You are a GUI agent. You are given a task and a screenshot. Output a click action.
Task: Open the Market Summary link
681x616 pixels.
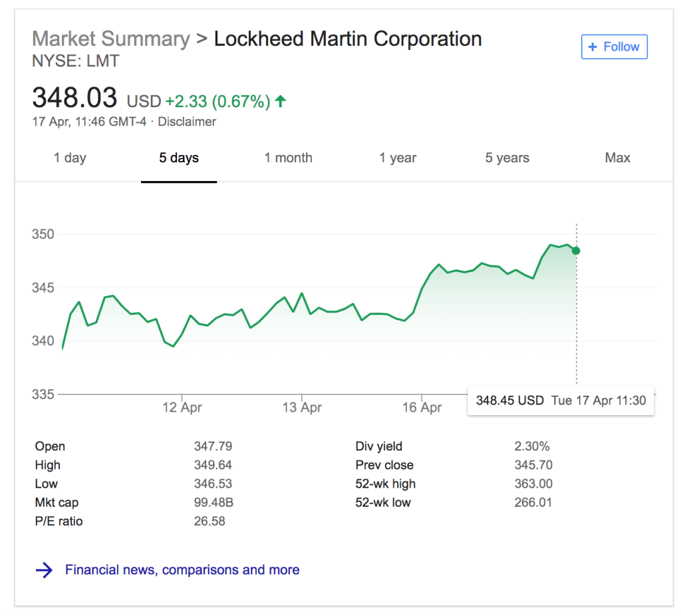pyautogui.click(x=110, y=39)
